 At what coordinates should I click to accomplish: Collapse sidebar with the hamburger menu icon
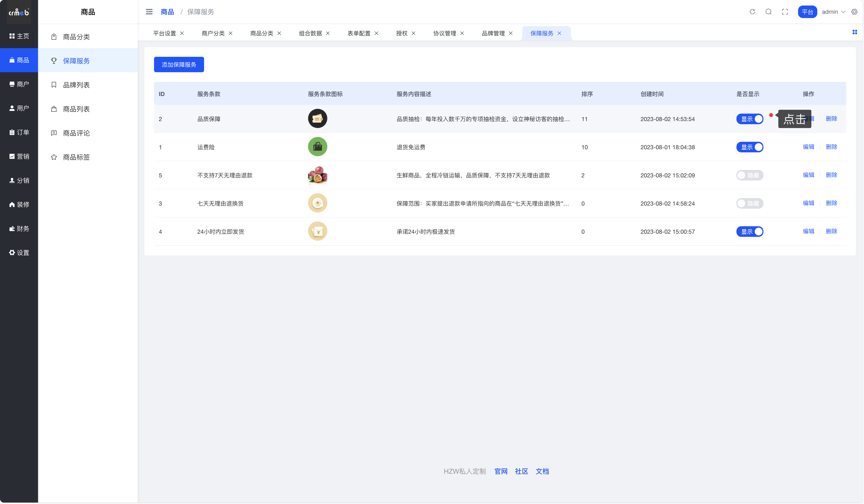[149, 12]
